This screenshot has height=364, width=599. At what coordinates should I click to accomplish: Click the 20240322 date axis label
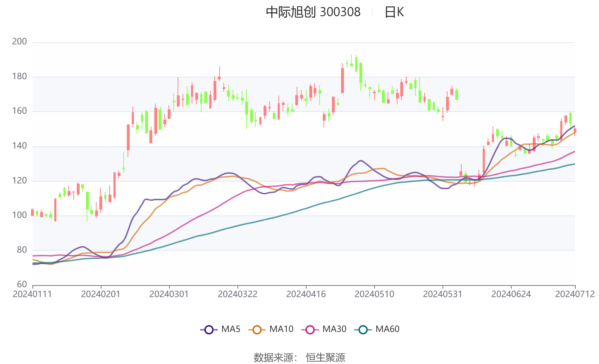click(237, 294)
